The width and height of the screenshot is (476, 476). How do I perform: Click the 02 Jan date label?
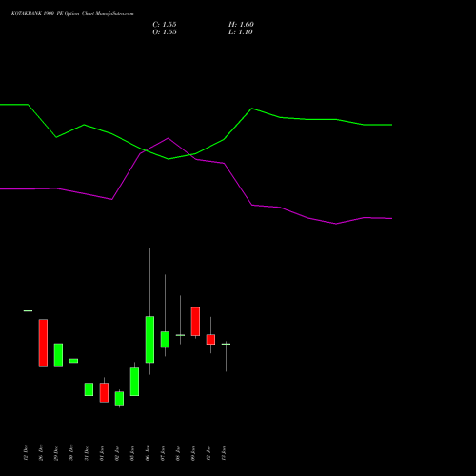point(117,452)
